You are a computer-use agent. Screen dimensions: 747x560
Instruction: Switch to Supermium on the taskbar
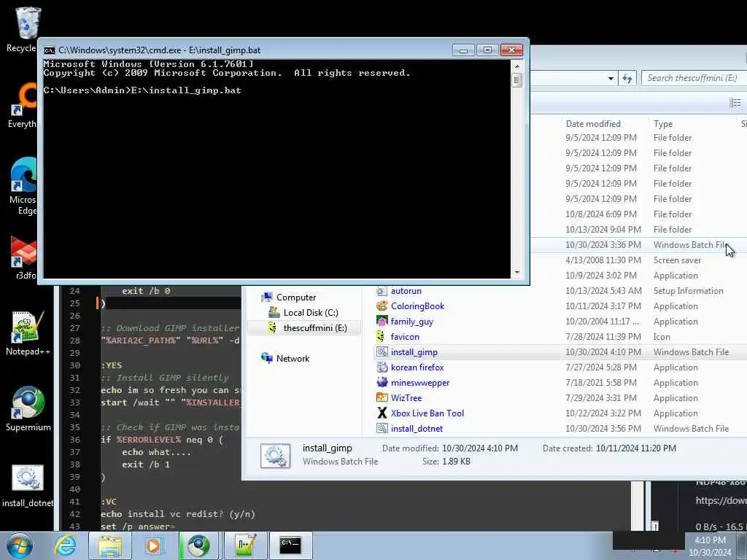click(x=198, y=545)
